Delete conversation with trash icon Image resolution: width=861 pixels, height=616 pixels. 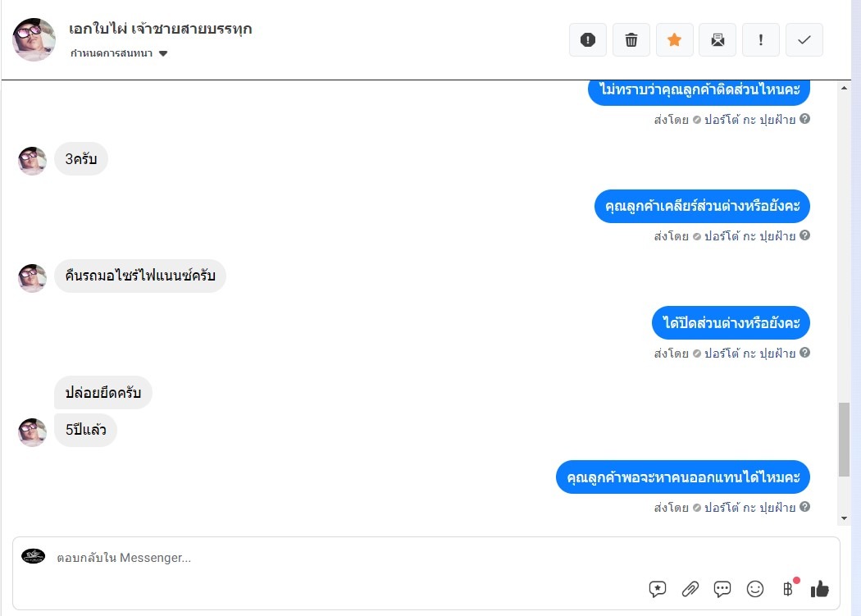tap(631, 39)
